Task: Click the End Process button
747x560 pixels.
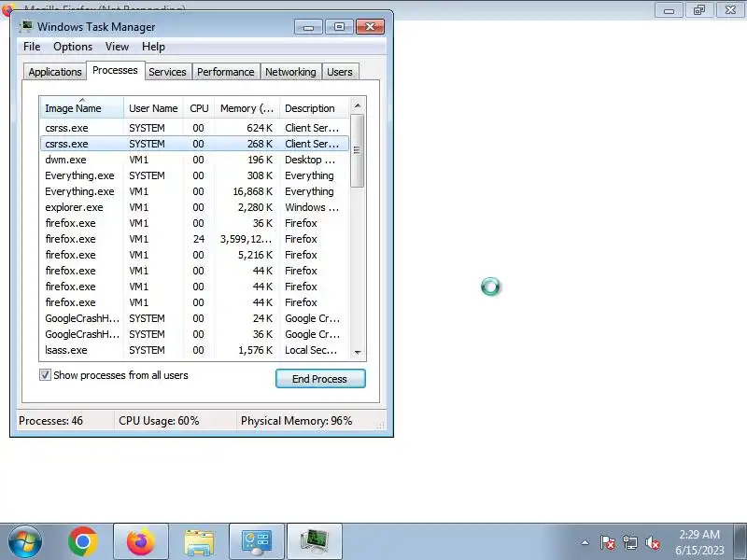Action: [320, 379]
